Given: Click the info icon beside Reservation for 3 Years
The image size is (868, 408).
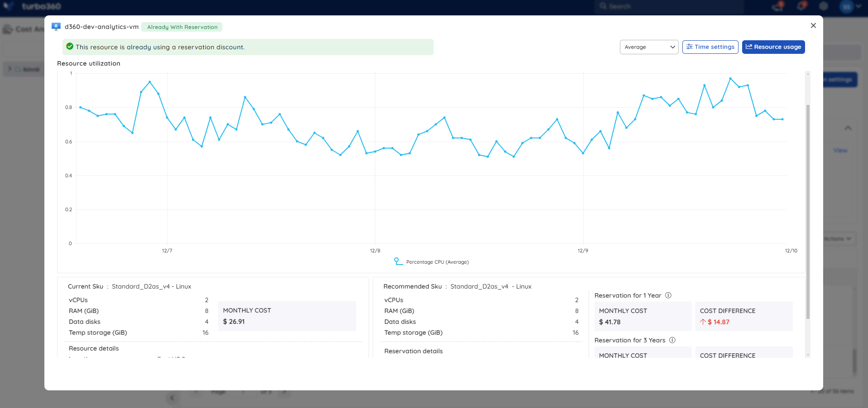Looking at the screenshot, I should pyautogui.click(x=672, y=340).
